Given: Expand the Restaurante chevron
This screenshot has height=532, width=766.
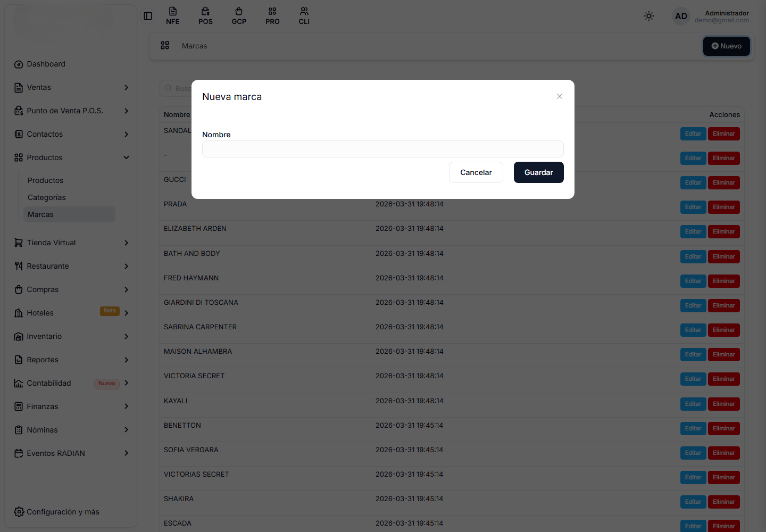Looking at the screenshot, I should click(126, 266).
